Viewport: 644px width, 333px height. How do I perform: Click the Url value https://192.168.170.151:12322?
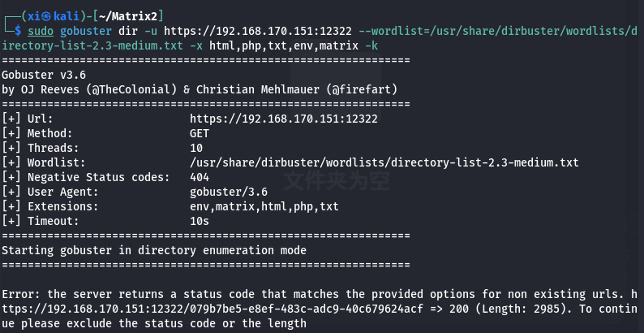coord(283,119)
